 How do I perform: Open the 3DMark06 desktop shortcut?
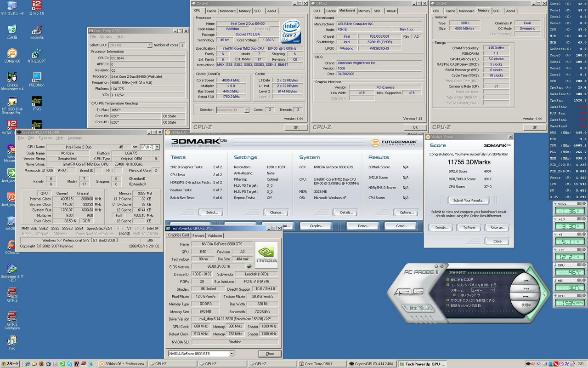12,54
